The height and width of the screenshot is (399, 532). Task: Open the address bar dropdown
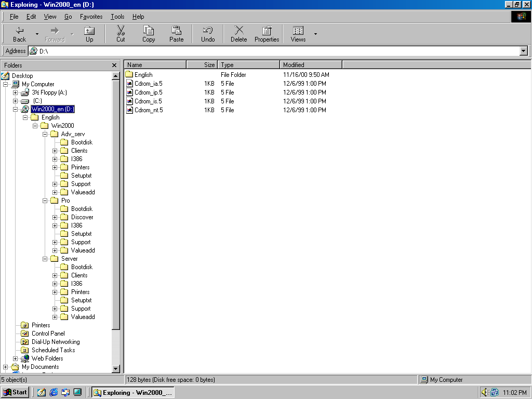524,51
